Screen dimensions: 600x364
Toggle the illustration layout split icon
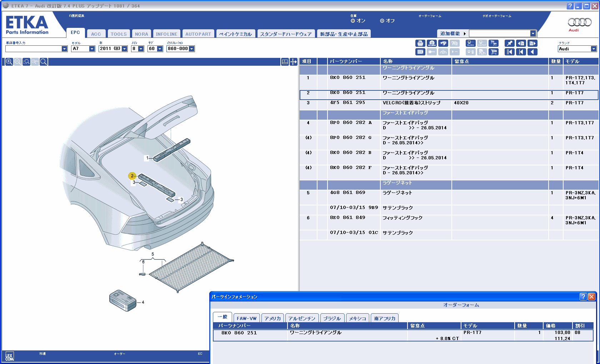[x=285, y=62]
